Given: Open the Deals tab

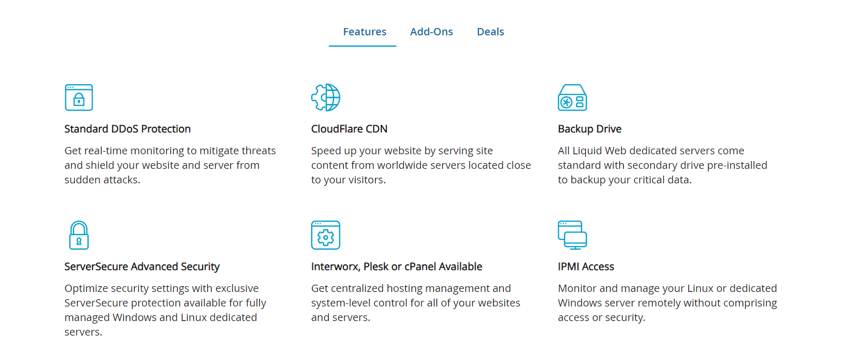Looking at the screenshot, I should click(x=490, y=32).
